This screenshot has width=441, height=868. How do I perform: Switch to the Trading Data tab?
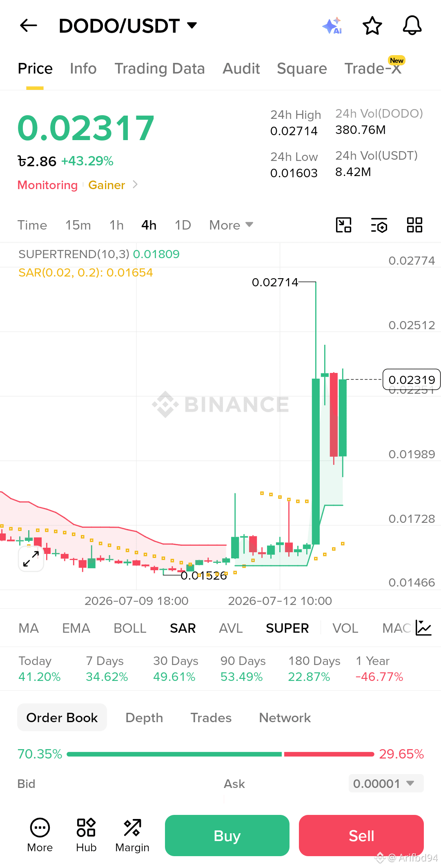tap(160, 69)
